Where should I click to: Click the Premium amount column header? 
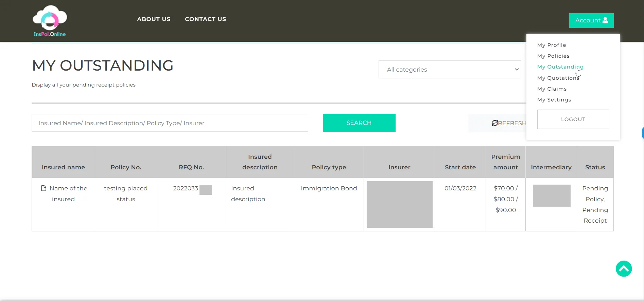pyautogui.click(x=506, y=162)
